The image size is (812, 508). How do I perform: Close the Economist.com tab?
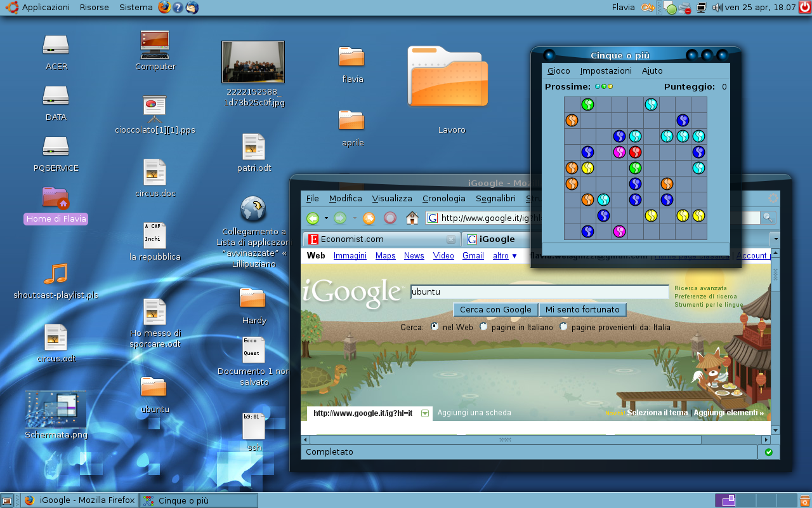(450, 239)
